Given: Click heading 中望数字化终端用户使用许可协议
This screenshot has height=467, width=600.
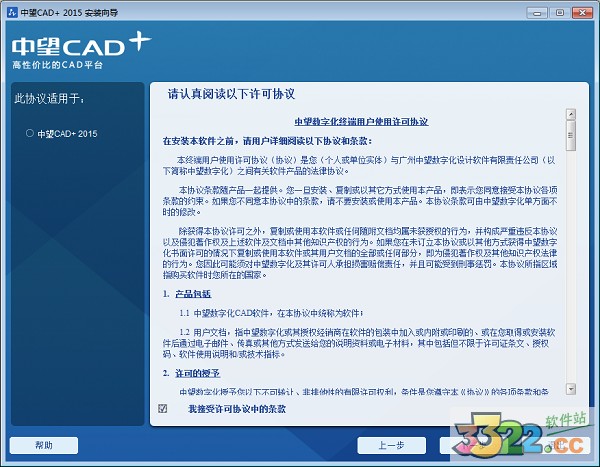Looking at the screenshot, I should click(361, 122).
